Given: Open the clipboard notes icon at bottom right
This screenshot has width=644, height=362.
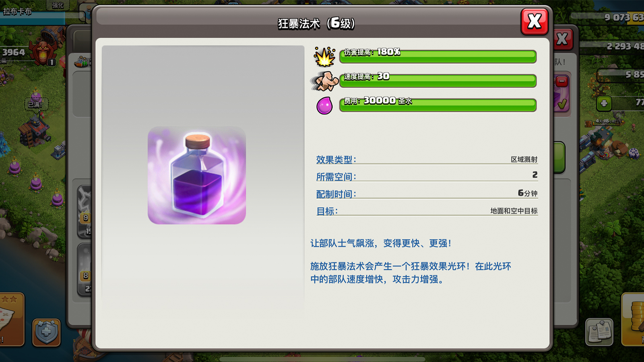Looking at the screenshot, I should tap(599, 332).
